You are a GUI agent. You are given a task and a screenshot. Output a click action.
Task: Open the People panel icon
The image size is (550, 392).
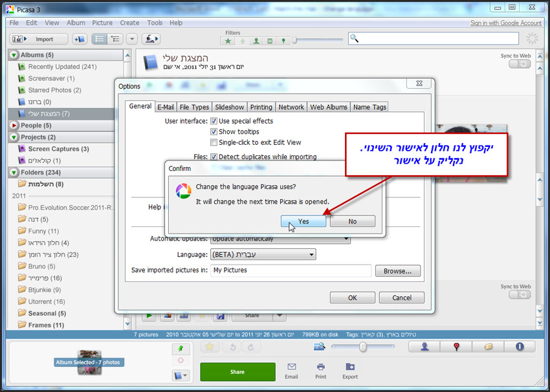424,347
